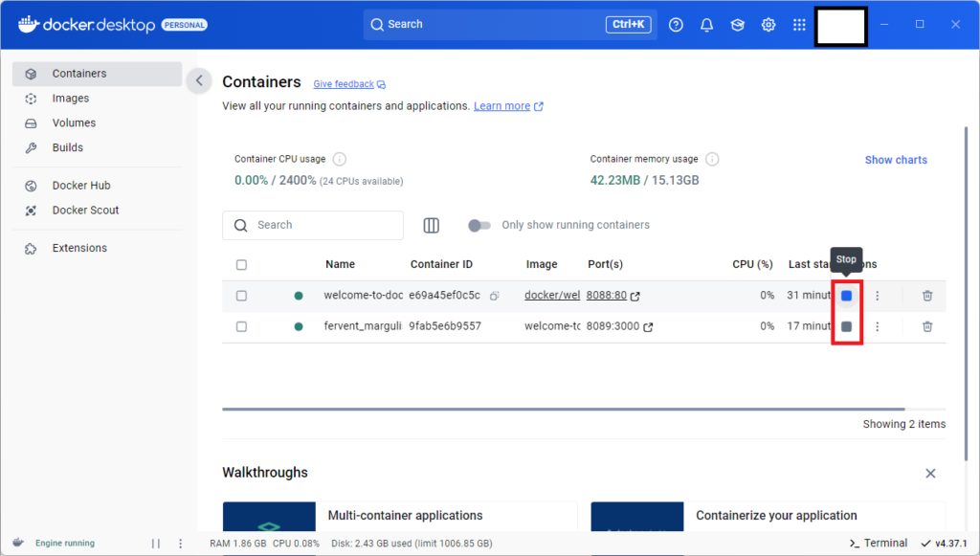980x556 pixels.
Task: Stop the welcome-to-docker container
Action: pyautogui.click(x=846, y=296)
